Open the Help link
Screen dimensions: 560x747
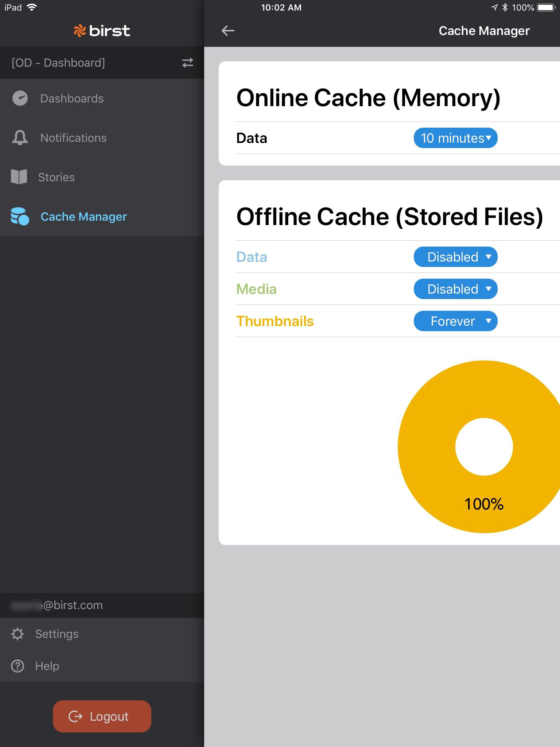(x=47, y=666)
